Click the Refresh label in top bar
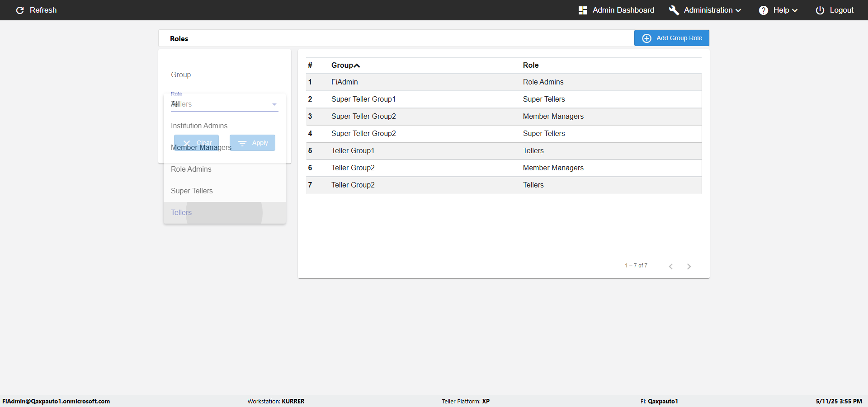The height and width of the screenshot is (407, 868). (43, 10)
